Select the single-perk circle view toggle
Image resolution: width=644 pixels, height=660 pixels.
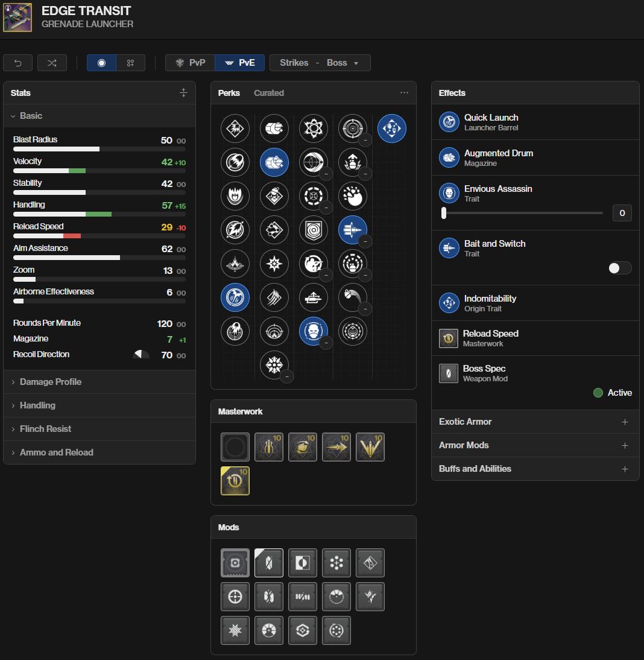click(x=101, y=63)
